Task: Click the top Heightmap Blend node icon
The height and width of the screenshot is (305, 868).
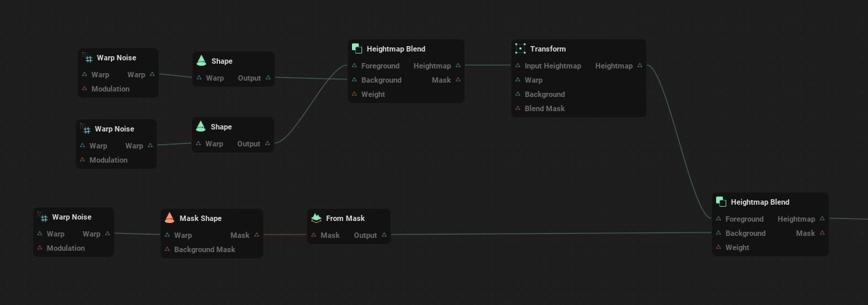Action: point(357,49)
